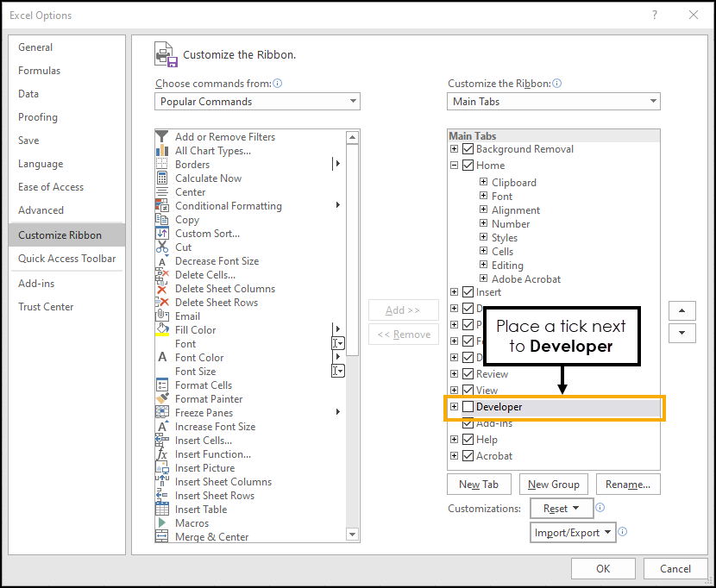This screenshot has height=588, width=716.
Task: Open the Trust Center category
Action: pyautogui.click(x=46, y=307)
